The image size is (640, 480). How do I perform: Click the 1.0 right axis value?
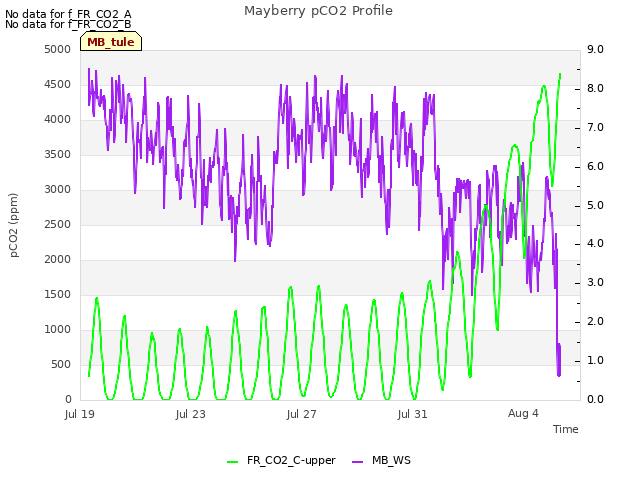tap(595, 360)
